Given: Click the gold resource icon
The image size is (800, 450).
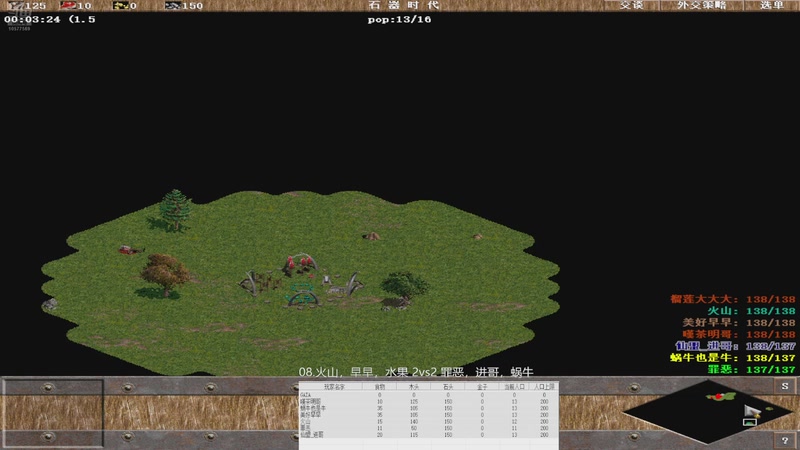Looking at the screenshot, I should [120, 6].
